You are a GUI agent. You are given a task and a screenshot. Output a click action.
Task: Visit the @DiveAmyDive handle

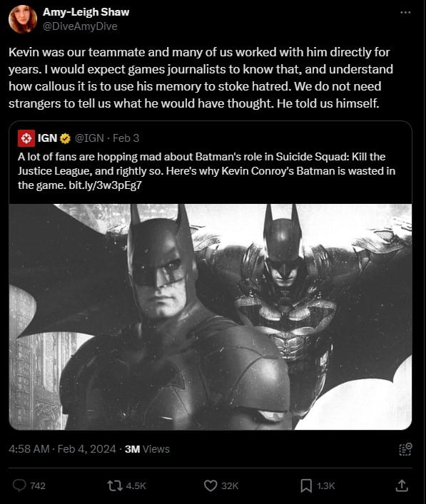click(80, 26)
